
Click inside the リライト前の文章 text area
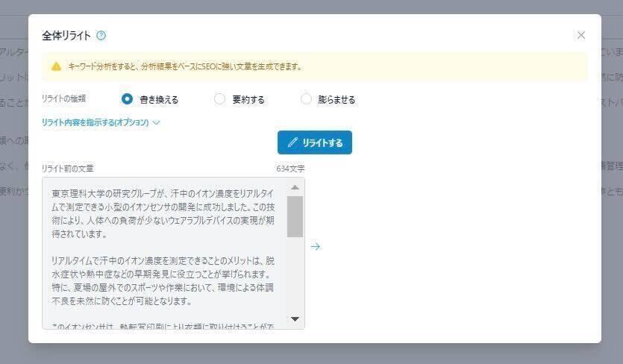pyautogui.click(x=164, y=254)
